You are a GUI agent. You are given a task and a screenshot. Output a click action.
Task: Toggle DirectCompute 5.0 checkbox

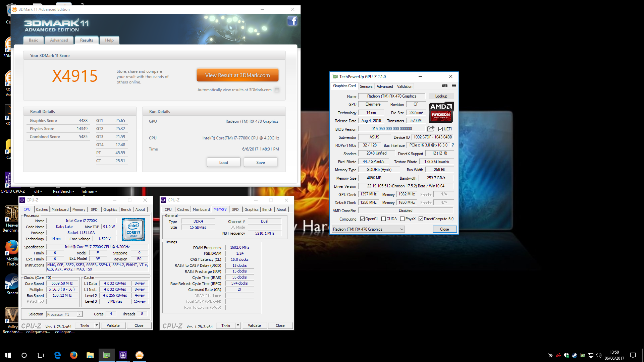tap(421, 219)
